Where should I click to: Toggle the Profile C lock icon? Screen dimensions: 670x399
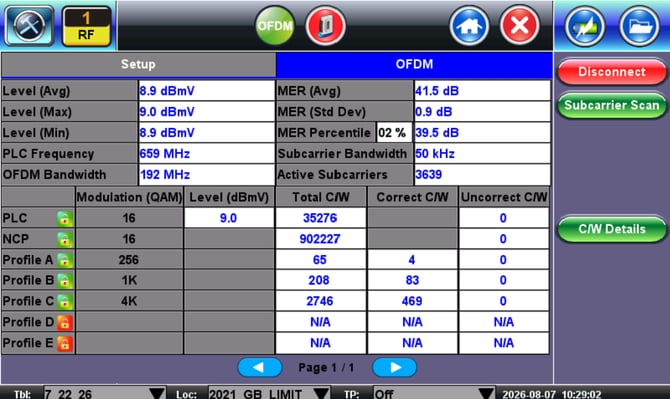click(x=65, y=302)
